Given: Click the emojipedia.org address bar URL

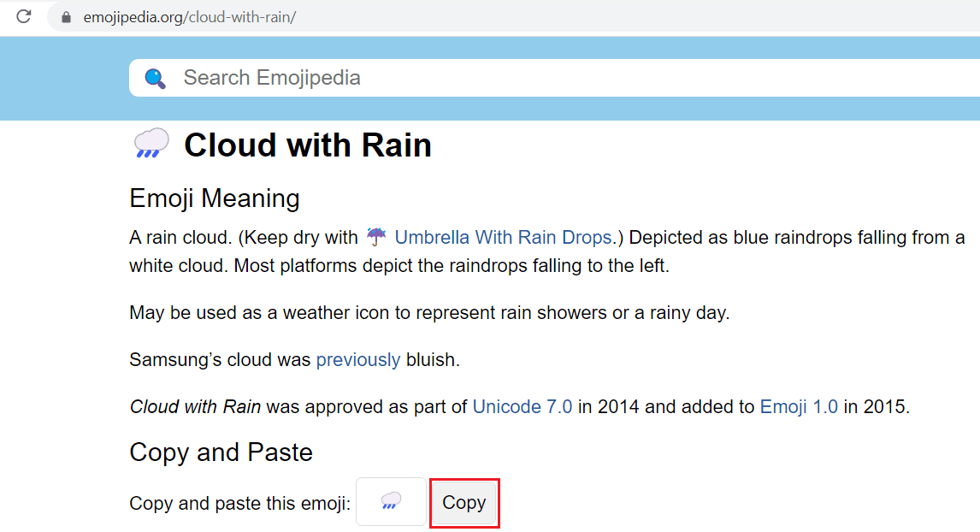Looking at the screenshot, I should (189, 17).
